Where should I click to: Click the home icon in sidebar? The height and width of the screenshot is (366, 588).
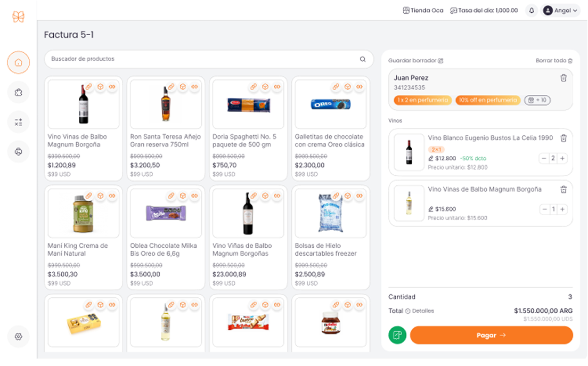coord(19,62)
